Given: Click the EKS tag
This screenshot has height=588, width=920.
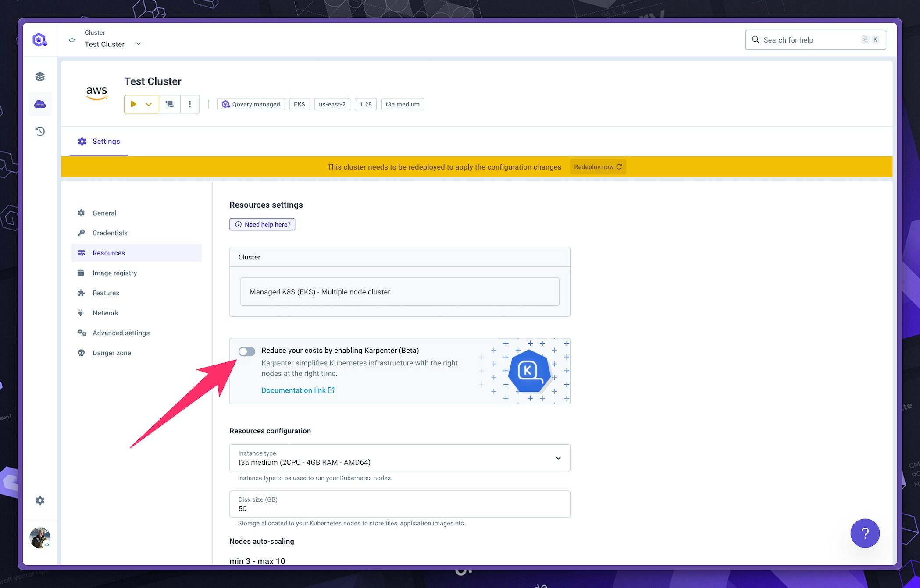Looking at the screenshot, I should tap(300, 104).
